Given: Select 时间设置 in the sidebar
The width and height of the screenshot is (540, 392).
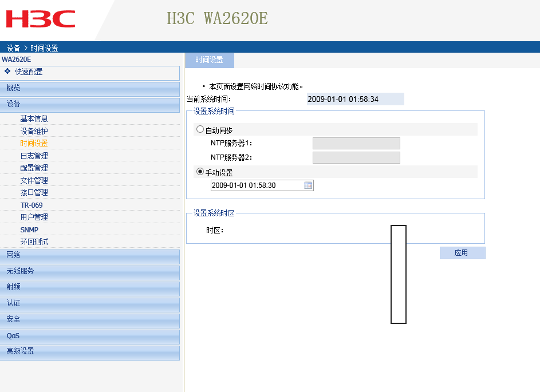Looking at the screenshot, I should (34, 143).
